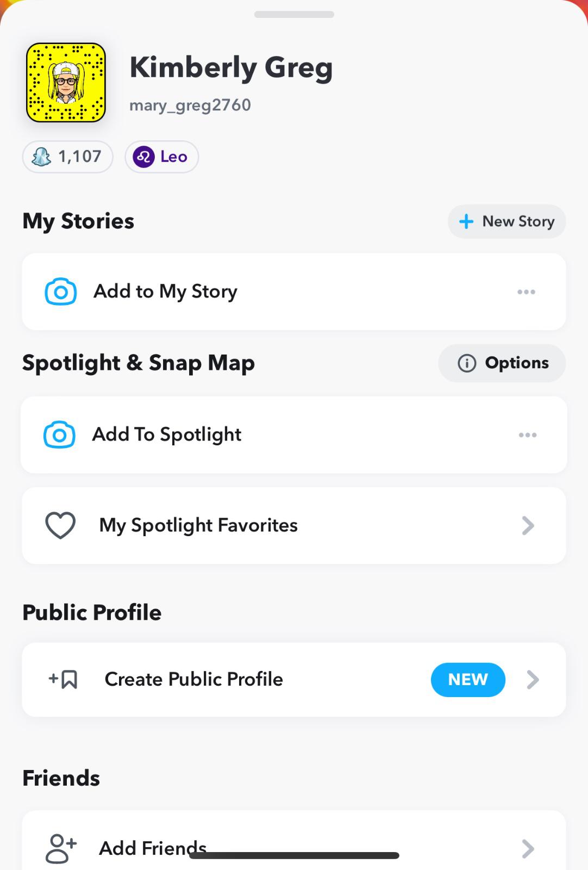Screen dimensions: 588x870
Task: Tap the plus icon for New Story
Action: point(466,221)
